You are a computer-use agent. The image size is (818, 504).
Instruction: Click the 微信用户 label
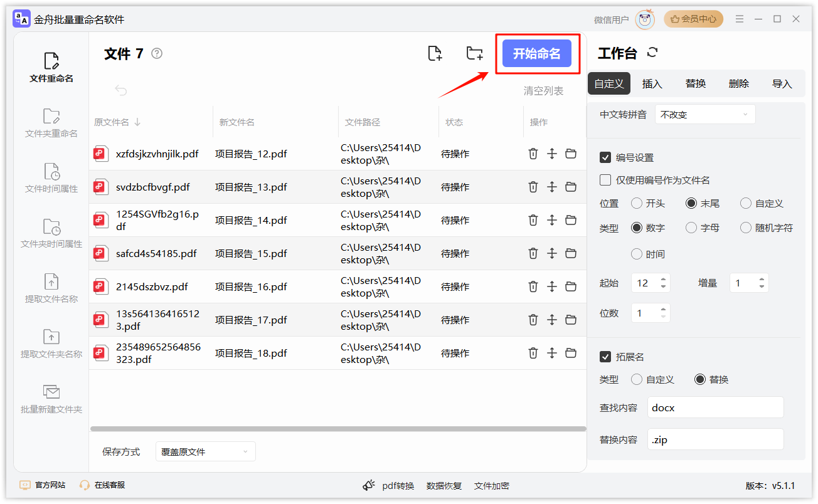pos(612,19)
